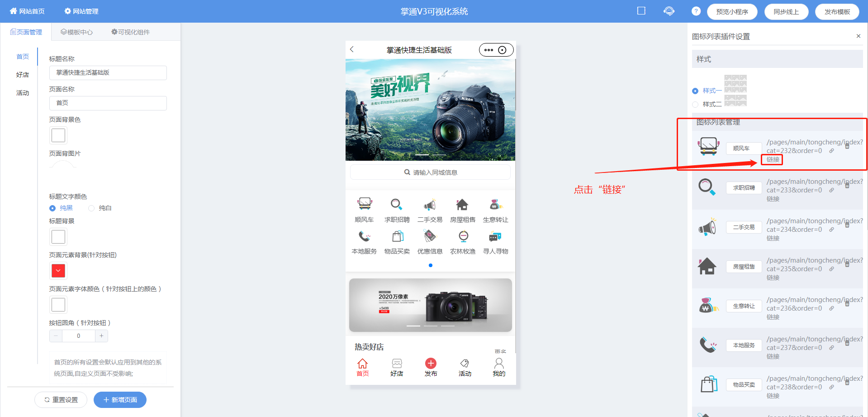Image resolution: width=868 pixels, height=417 pixels.
Task: Click the help question mark icon in header
Action: [x=696, y=11]
